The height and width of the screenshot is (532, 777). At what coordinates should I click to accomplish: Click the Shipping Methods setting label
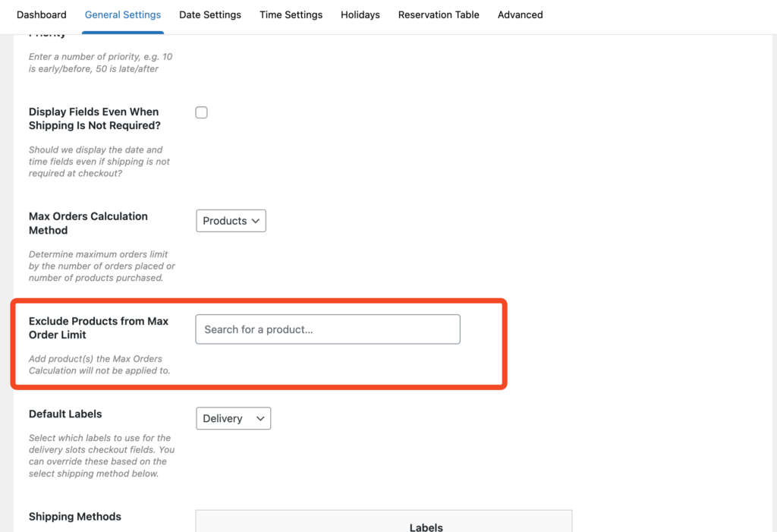coord(74,516)
